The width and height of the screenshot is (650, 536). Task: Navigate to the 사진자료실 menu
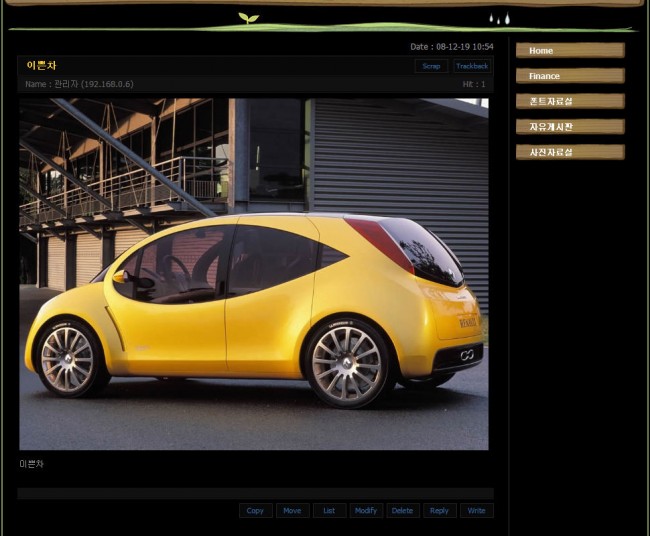569,152
